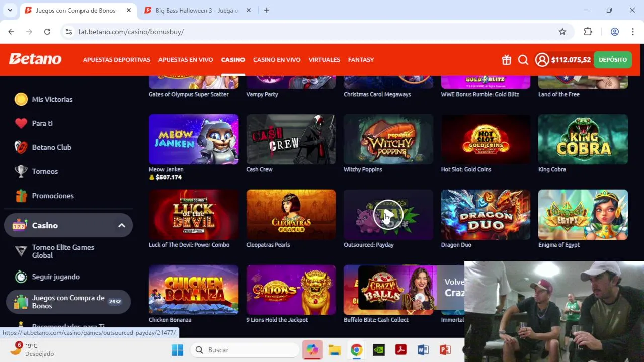
Task: Open Seguir jugando clock icon
Action: (x=21, y=277)
